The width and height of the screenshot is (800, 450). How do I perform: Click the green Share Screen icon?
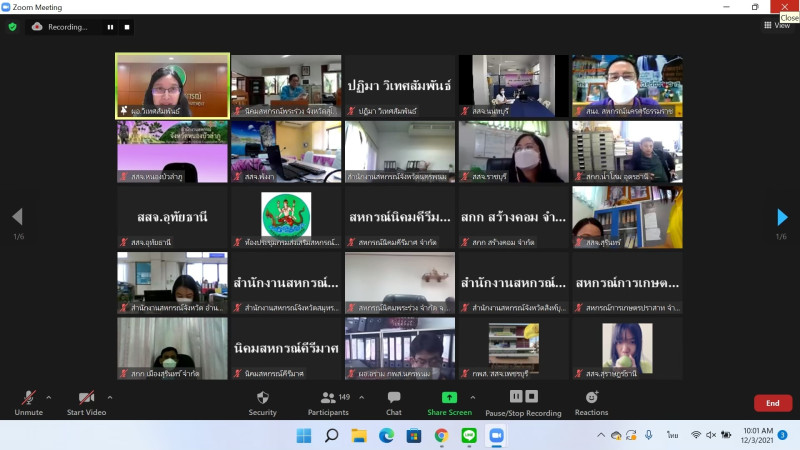pos(449,397)
